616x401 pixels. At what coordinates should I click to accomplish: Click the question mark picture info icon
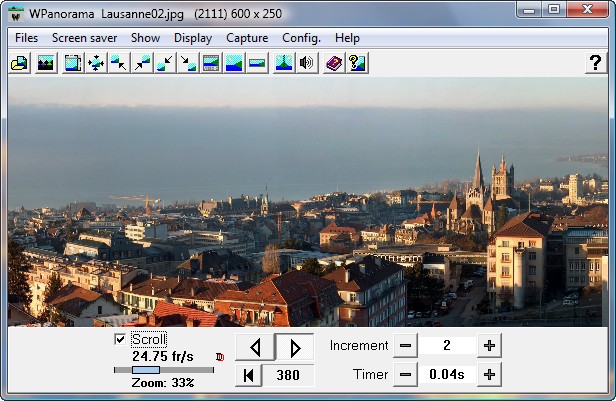pos(357,63)
